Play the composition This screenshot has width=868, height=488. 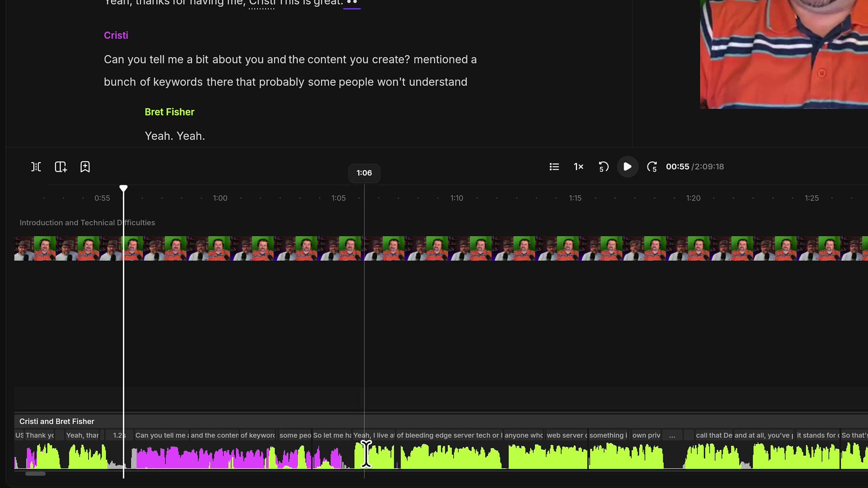627,167
